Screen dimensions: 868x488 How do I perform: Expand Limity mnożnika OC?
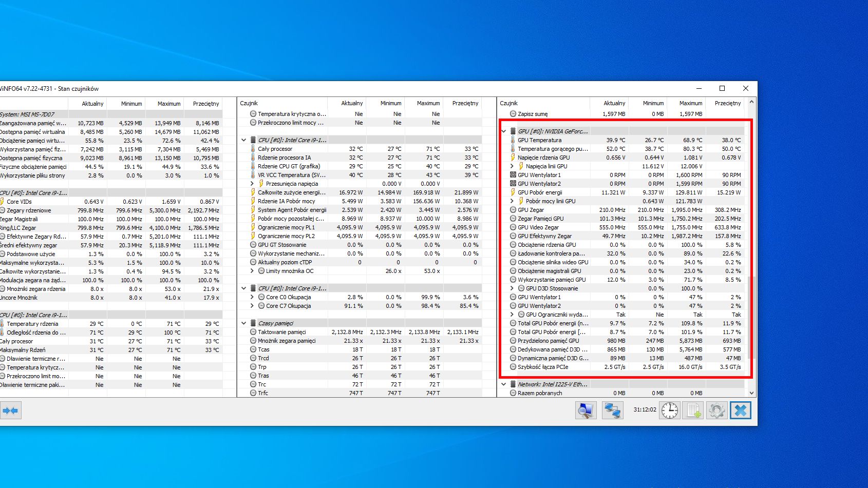(252, 271)
